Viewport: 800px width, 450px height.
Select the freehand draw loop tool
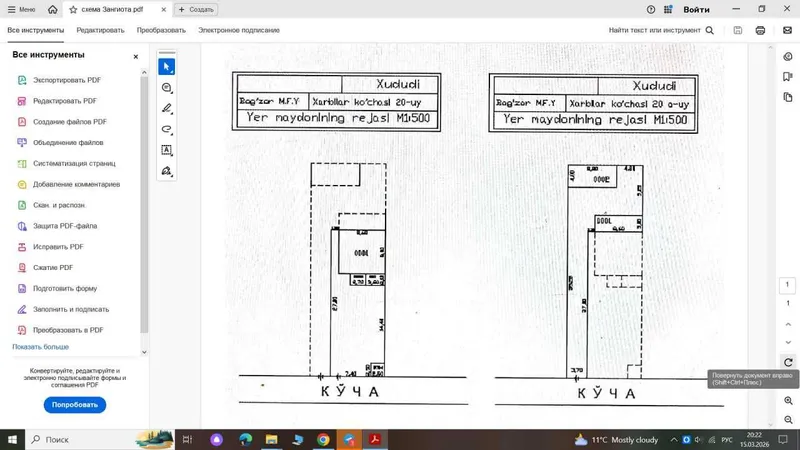tap(166, 129)
